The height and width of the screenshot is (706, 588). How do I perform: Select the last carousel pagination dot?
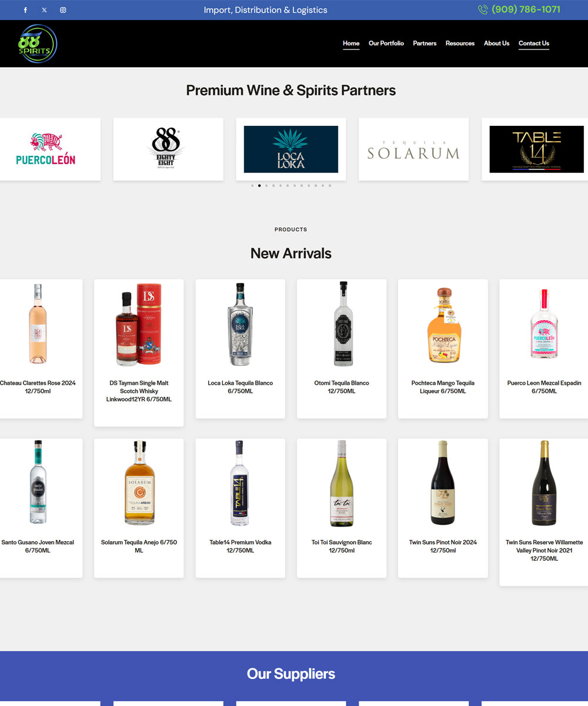330,185
